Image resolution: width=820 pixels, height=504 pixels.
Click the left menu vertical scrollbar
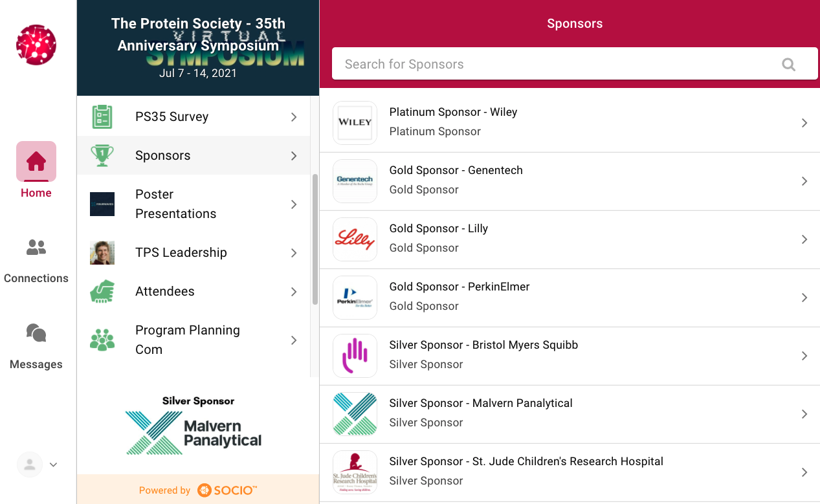click(x=315, y=239)
